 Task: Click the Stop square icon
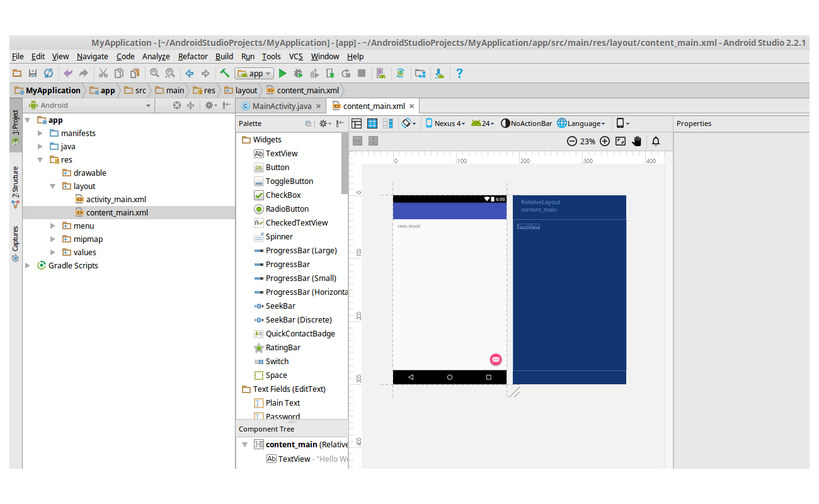point(362,73)
